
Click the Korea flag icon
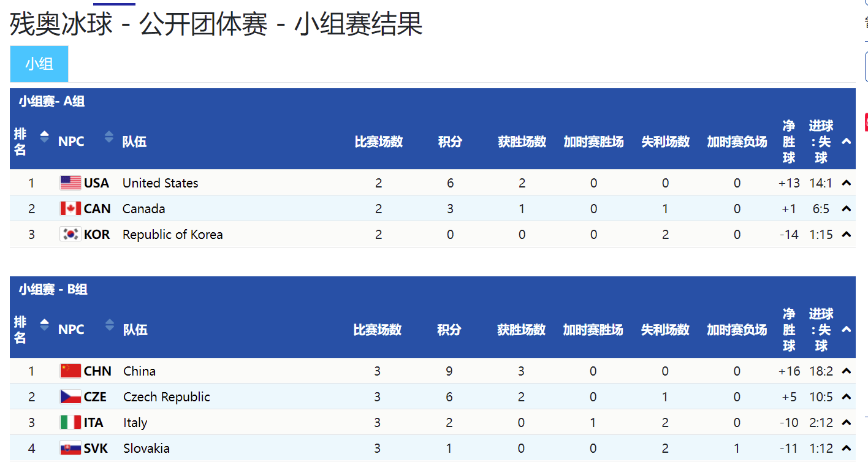[70, 234]
